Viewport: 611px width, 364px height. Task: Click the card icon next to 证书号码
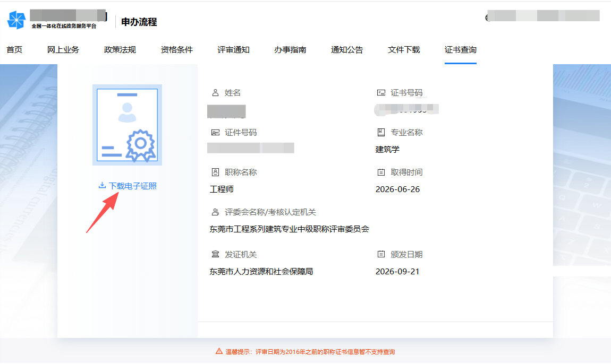pyautogui.click(x=381, y=93)
